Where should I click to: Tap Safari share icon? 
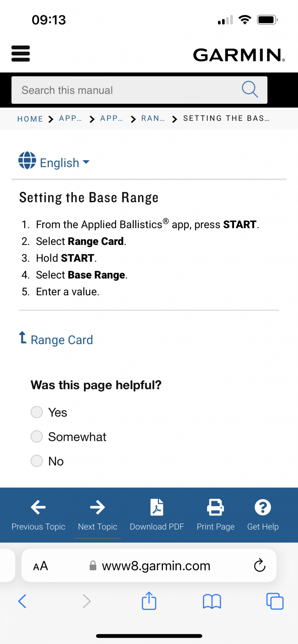(x=149, y=601)
